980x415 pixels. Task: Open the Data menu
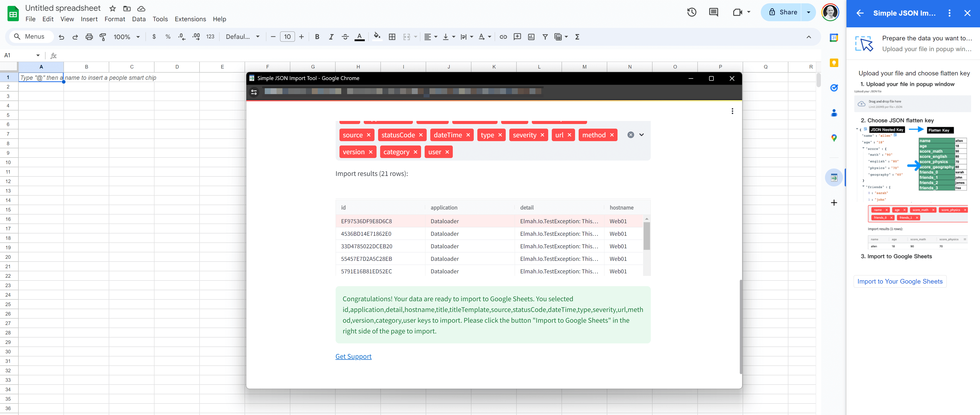(x=138, y=19)
